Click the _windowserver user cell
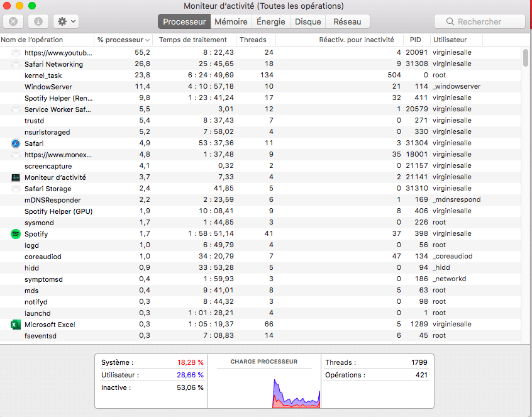The height and width of the screenshot is (417, 532). pyautogui.click(x=457, y=87)
